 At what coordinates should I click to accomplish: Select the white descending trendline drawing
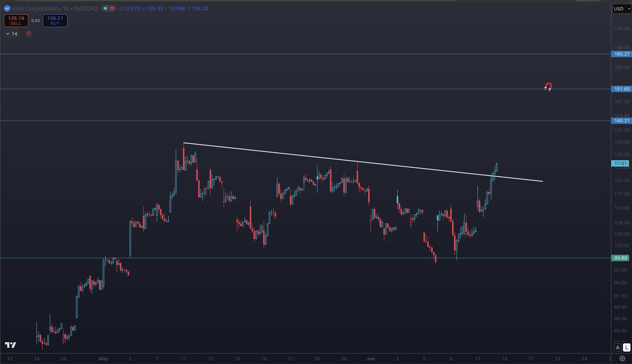tap(363, 162)
